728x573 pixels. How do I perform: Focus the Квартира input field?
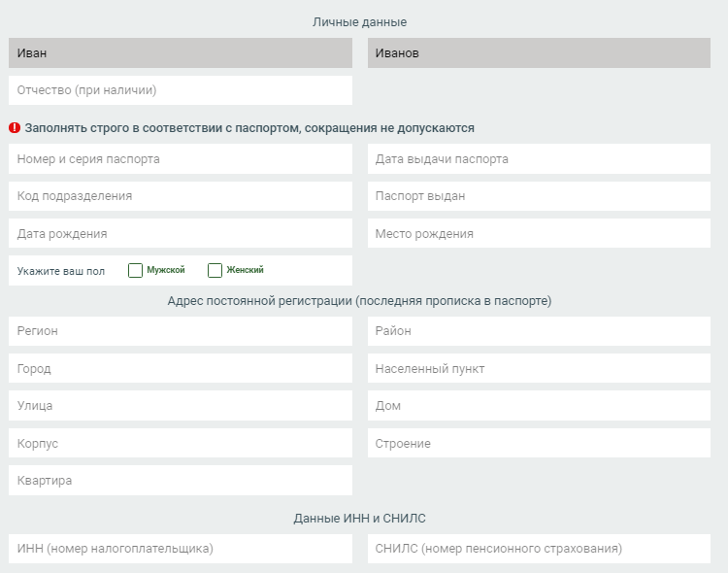coord(181,481)
